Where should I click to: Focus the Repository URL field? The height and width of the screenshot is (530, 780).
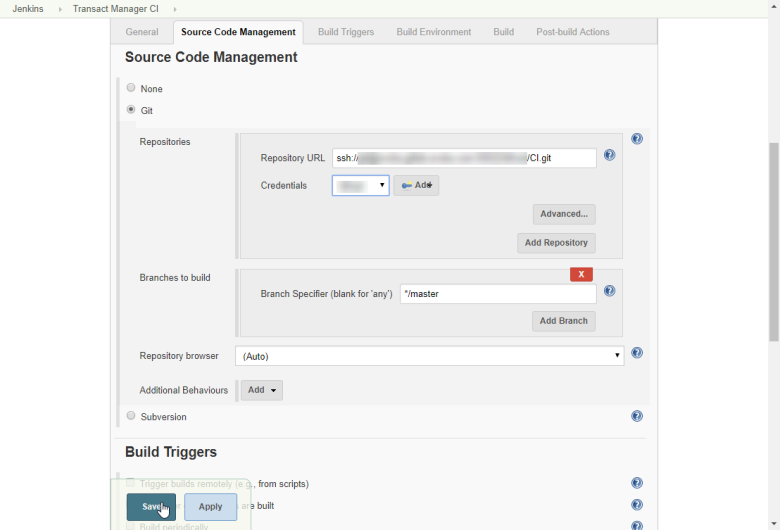(x=464, y=158)
